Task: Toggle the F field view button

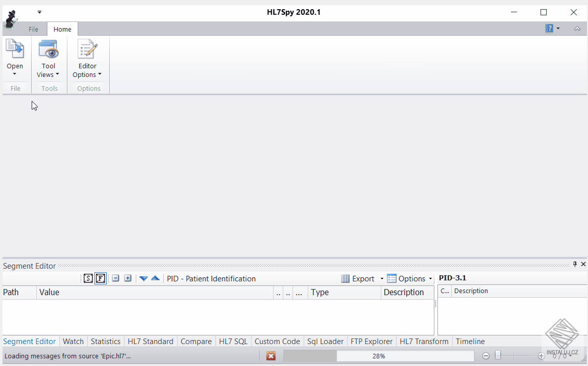Action: (x=101, y=278)
